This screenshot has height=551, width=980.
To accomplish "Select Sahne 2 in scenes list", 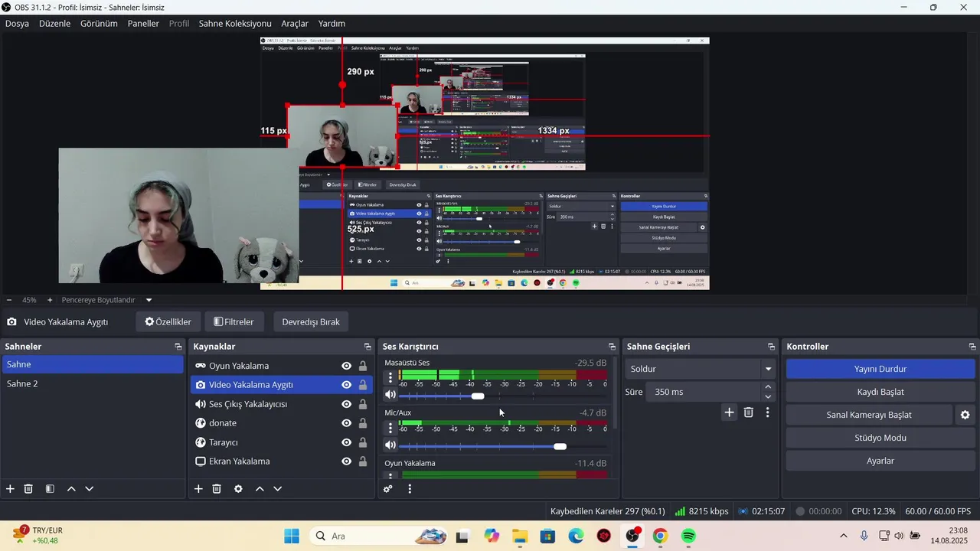I will pos(93,383).
